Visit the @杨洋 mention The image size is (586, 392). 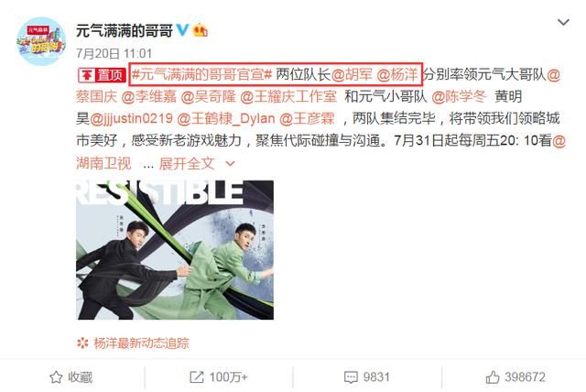[x=397, y=75]
